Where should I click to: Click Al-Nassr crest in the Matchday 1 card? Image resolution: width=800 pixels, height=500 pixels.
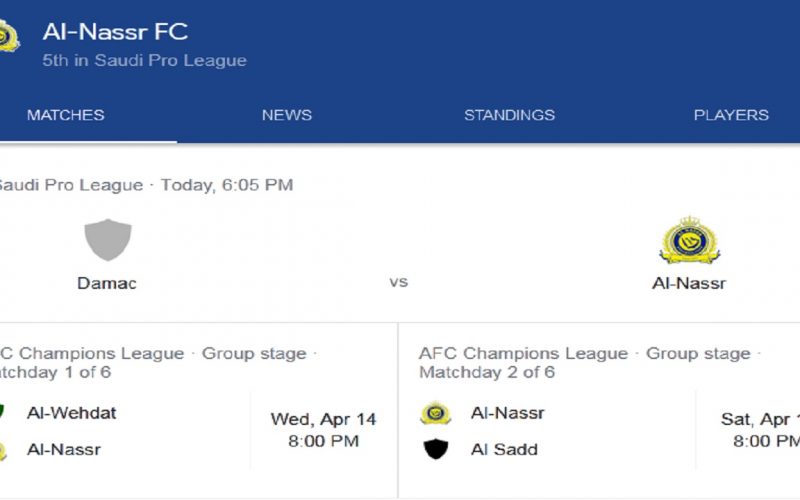3,451
